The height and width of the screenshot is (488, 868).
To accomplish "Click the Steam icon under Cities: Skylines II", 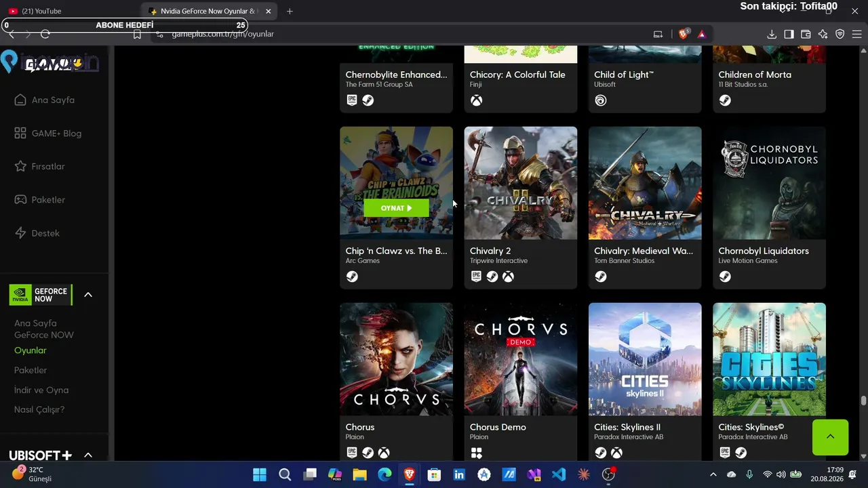I will point(601,453).
